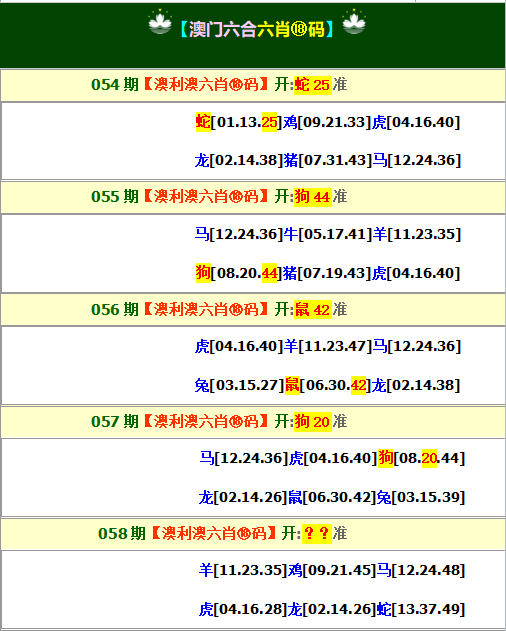
Task: Click 马[12.24.36] in issue 054
Action: click(x=417, y=160)
